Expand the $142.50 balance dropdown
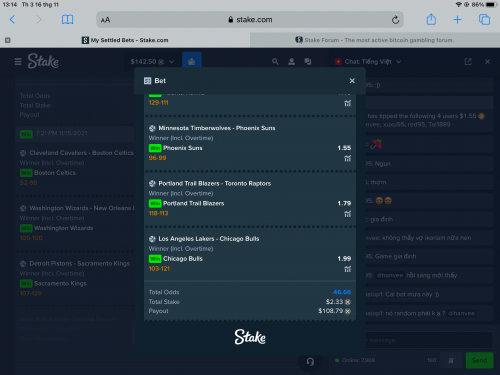The image size is (500, 375). (152, 62)
